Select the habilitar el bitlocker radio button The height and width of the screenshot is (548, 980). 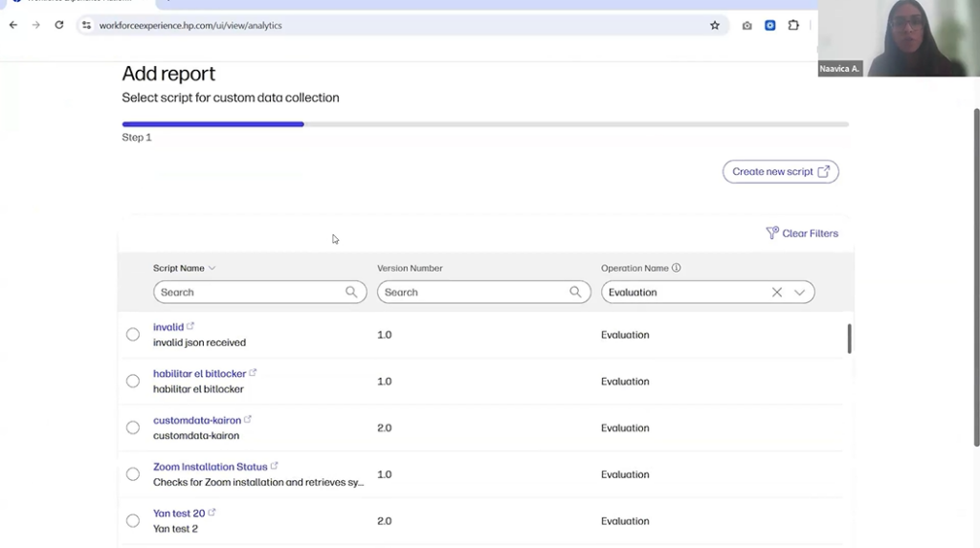pyautogui.click(x=133, y=382)
